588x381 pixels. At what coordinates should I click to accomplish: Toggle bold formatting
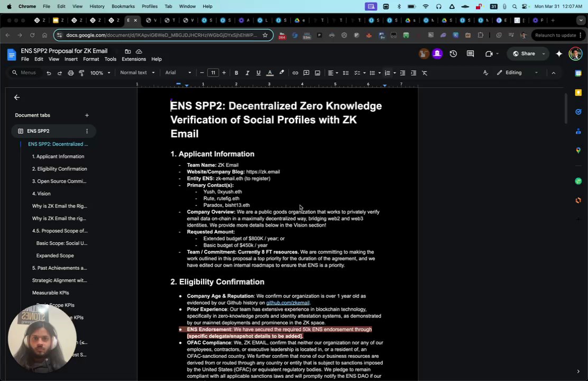tap(236, 73)
